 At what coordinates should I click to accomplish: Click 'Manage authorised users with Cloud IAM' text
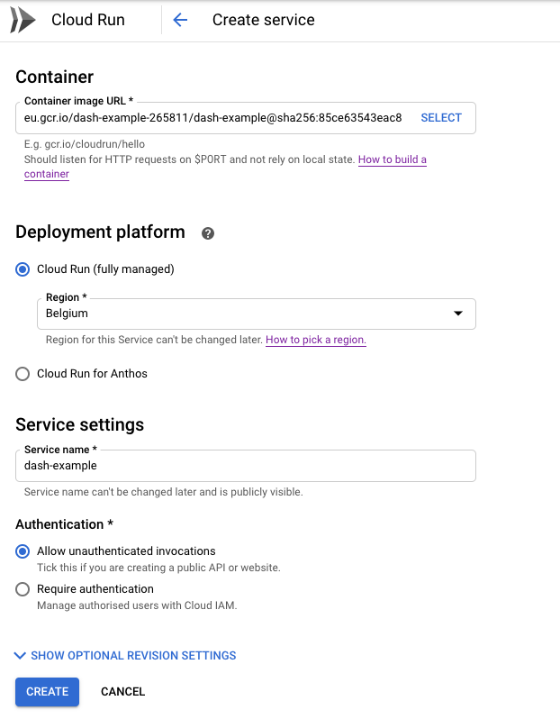[137, 605]
